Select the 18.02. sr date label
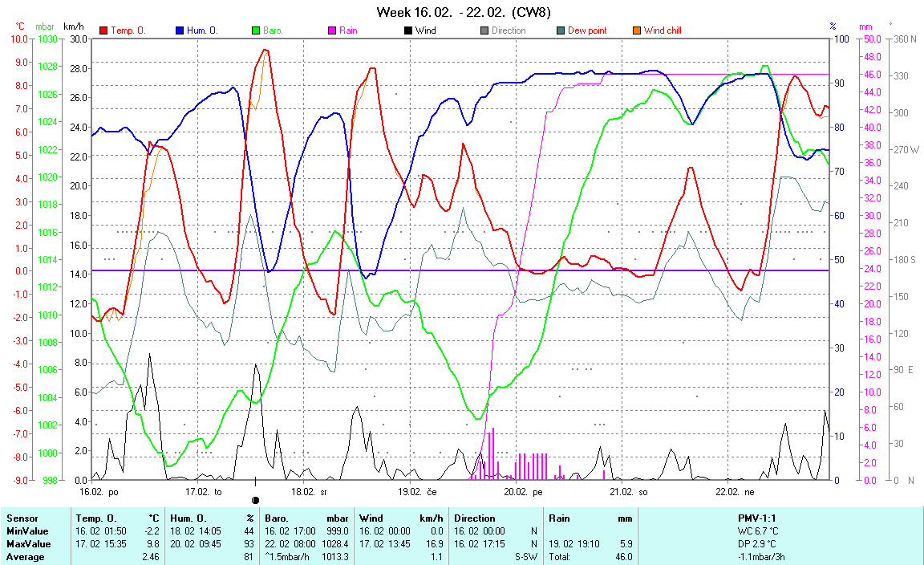924x565 pixels. click(310, 491)
